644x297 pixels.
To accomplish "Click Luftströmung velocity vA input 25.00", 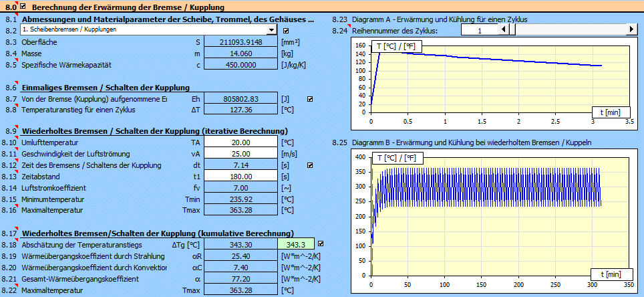I will click(241, 154).
